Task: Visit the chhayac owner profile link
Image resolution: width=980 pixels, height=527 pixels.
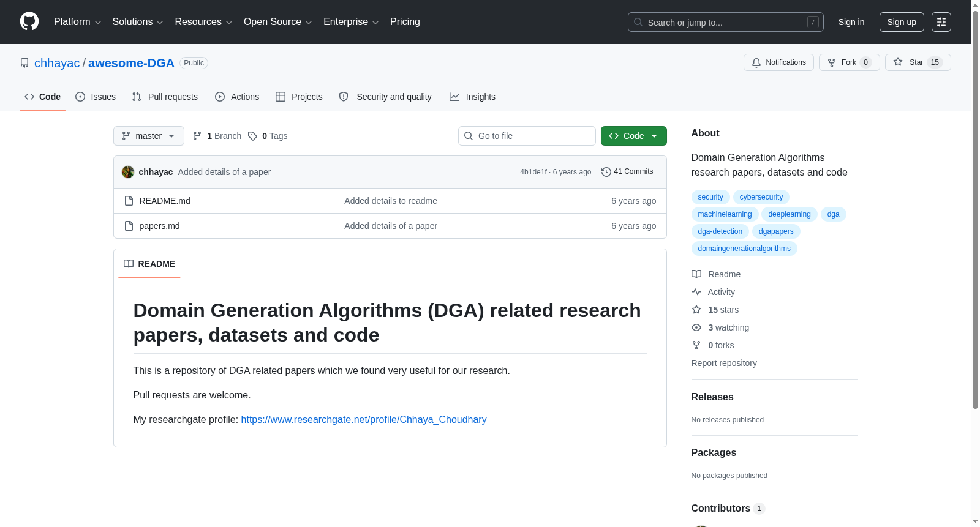Action: 57,63
